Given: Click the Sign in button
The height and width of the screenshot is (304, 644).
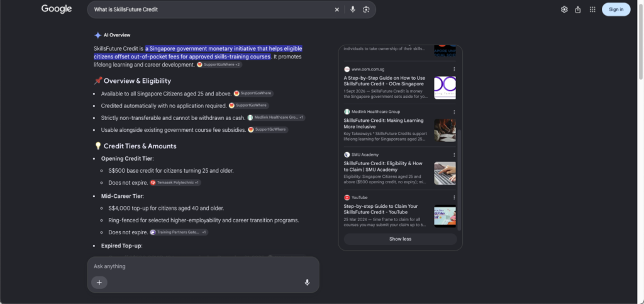Looking at the screenshot, I should [x=616, y=9].
